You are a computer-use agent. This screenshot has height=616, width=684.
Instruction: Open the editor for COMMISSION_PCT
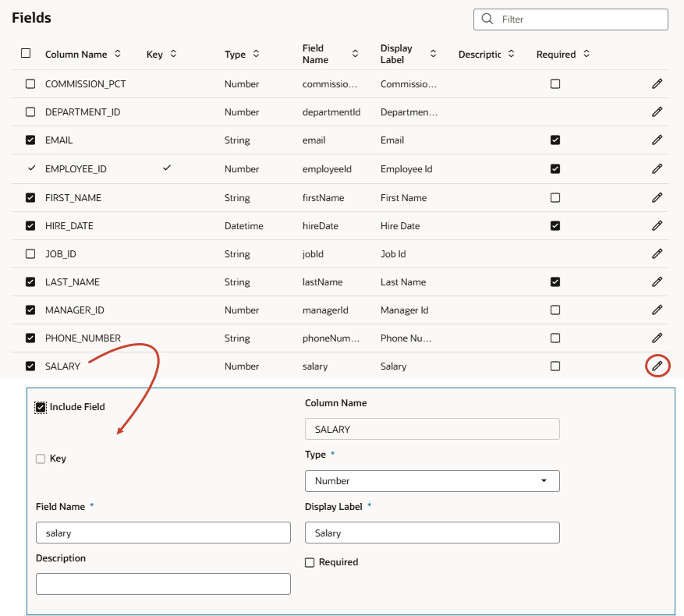click(x=657, y=83)
